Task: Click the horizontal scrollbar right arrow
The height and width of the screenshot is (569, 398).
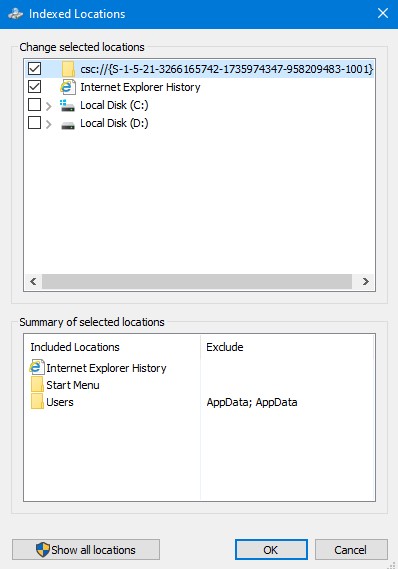Action: click(366, 282)
